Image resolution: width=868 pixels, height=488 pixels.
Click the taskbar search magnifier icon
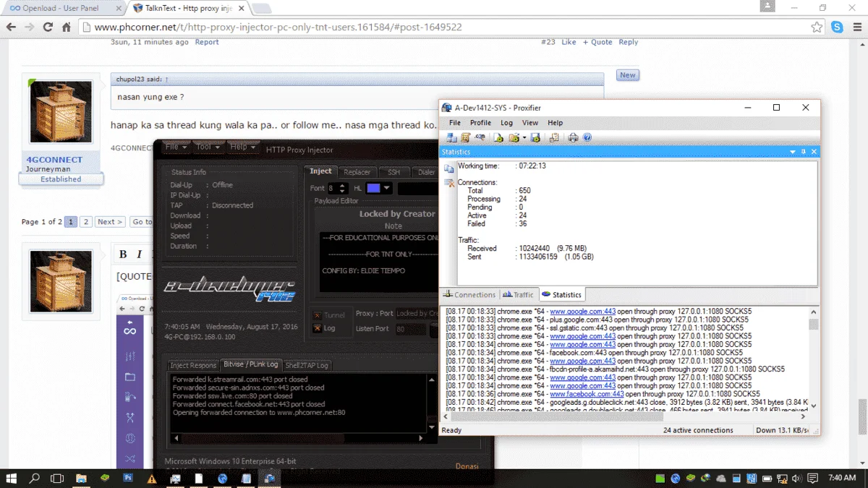coord(34,478)
